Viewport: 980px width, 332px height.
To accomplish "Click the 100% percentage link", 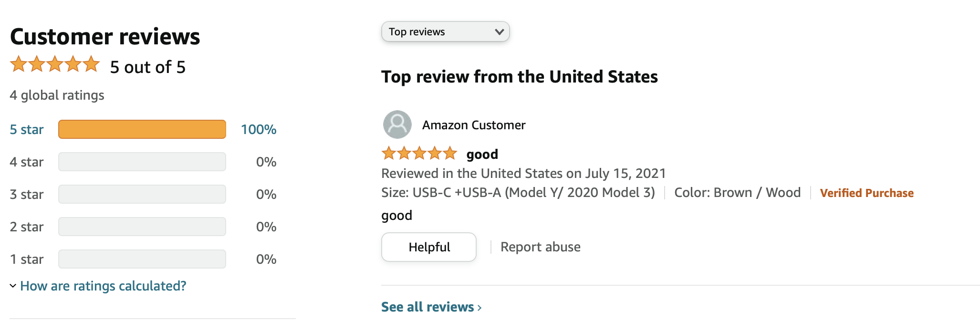I will pos(259,129).
